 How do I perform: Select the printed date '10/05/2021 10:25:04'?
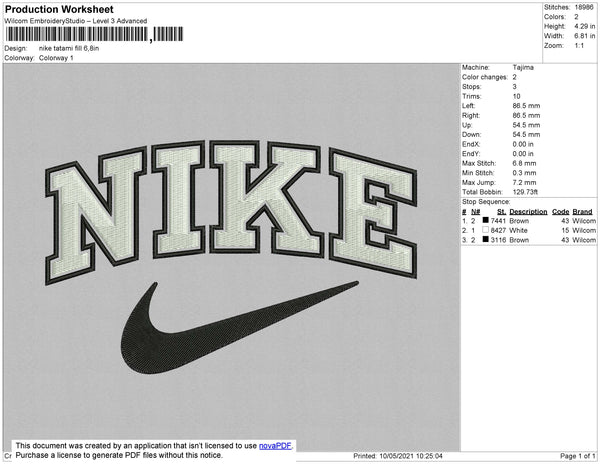(411, 456)
